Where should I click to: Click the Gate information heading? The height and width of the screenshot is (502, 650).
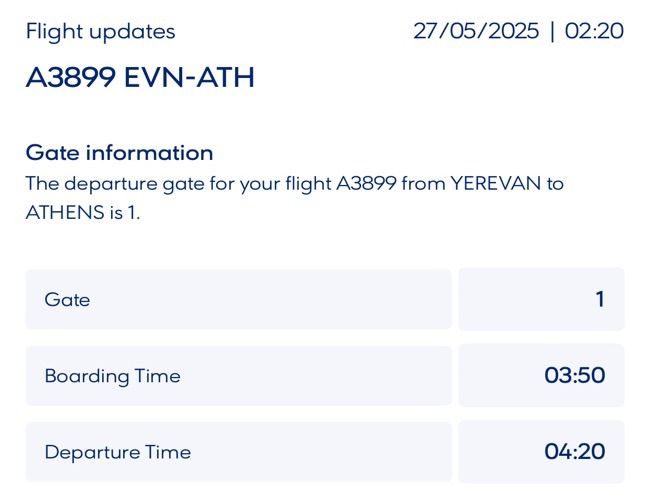tap(119, 153)
